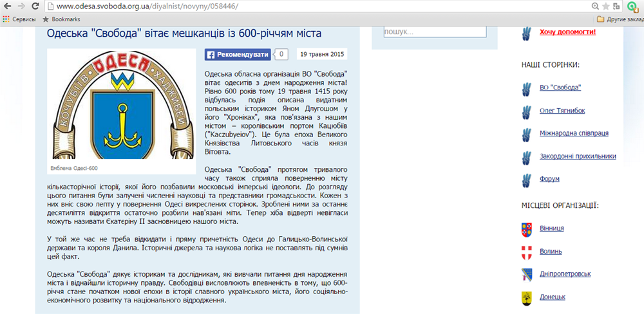Click the article headline about 600-річчям міста

pos(184,33)
